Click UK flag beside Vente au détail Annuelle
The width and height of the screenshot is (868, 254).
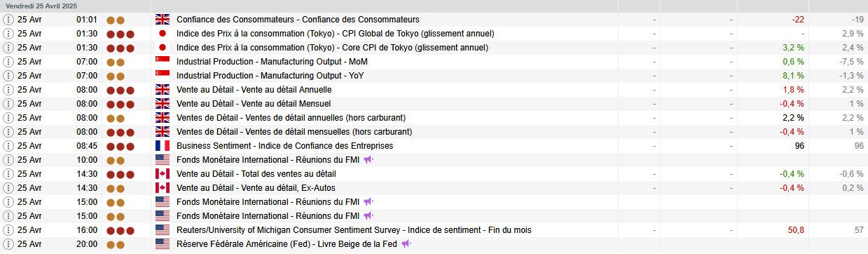tap(163, 90)
